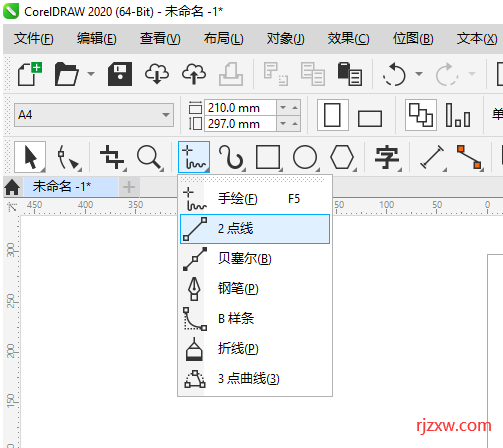
Task: Decrease page height with down arrow
Action: (283, 124)
